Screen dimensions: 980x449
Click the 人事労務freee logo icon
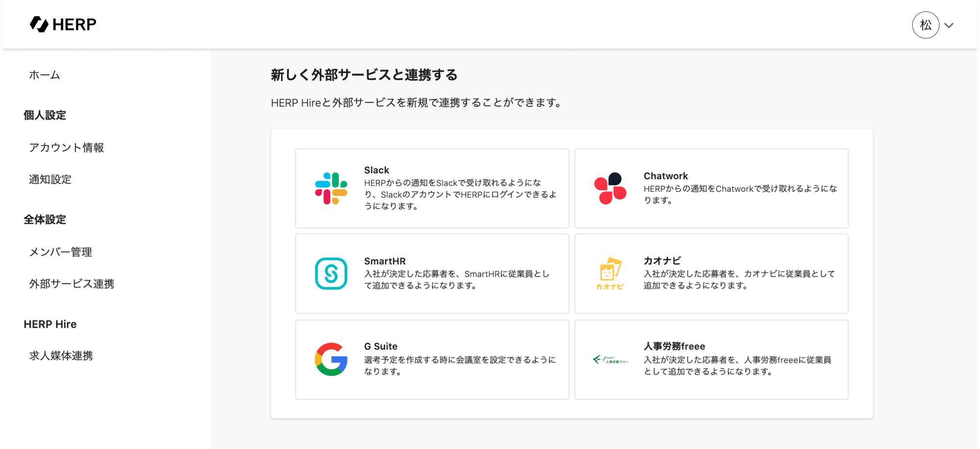pos(610,359)
